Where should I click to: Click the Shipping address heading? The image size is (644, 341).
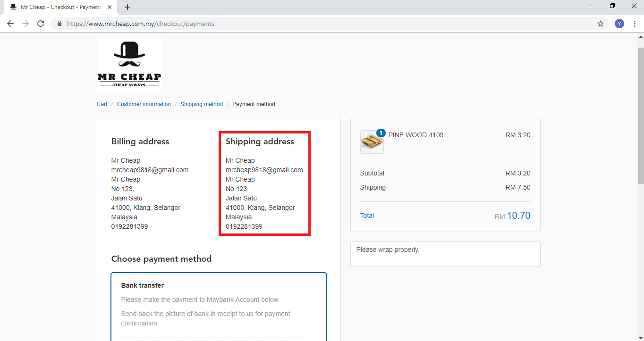(x=260, y=141)
